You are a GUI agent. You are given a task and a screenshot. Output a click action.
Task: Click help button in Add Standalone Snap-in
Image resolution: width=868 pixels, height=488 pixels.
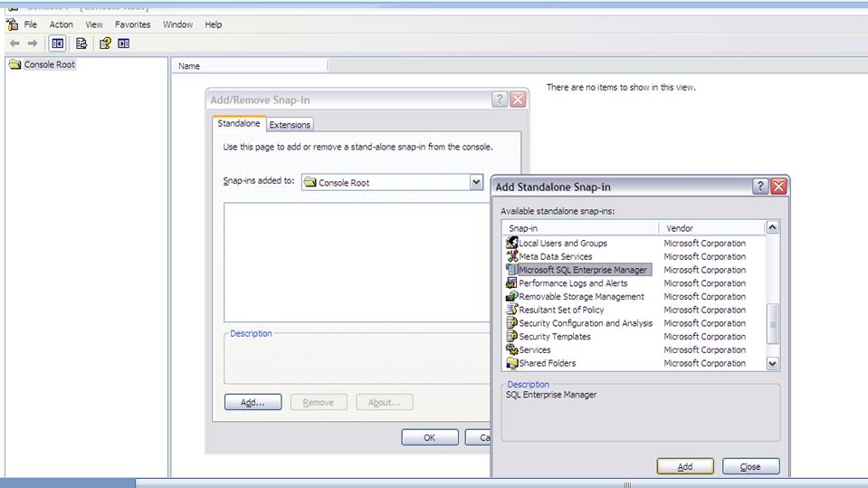click(760, 187)
